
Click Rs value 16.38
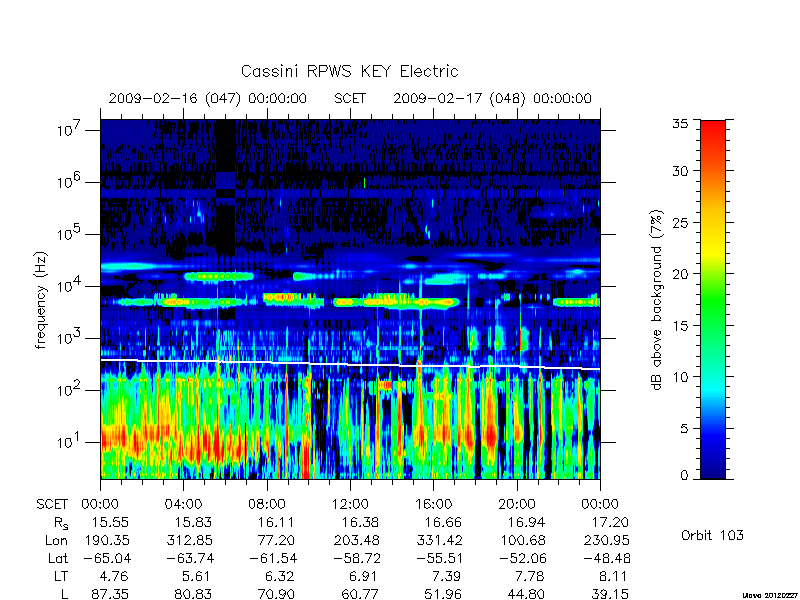tap(360, 522)
